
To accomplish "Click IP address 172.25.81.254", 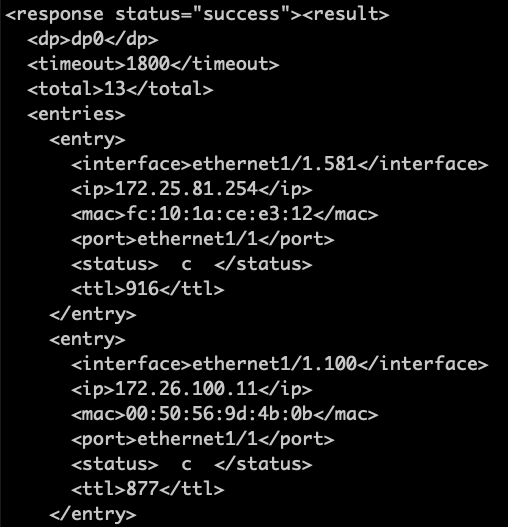I will tap(187, 189).
